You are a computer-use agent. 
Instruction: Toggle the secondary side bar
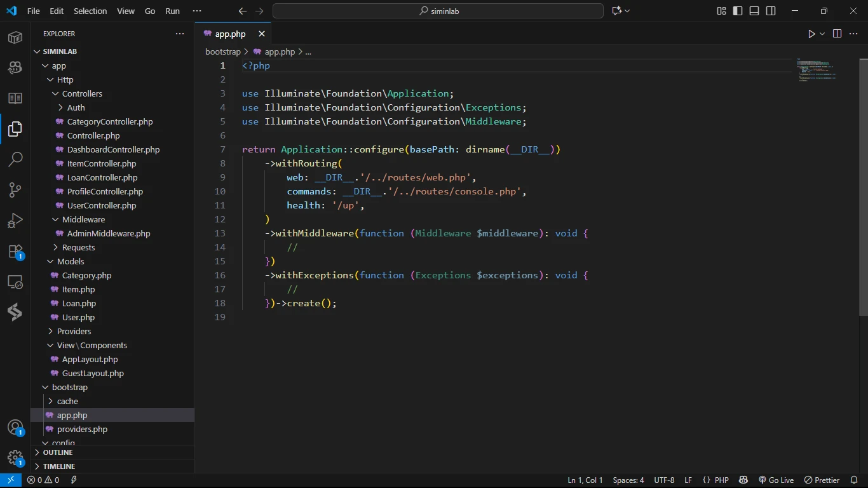click(771, 11)
